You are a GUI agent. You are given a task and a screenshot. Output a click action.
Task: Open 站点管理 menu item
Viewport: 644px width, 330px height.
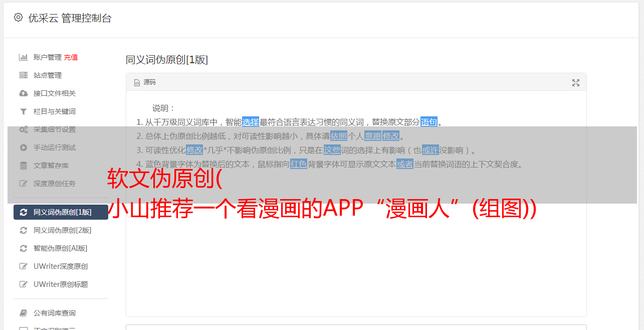coord(48,75)
